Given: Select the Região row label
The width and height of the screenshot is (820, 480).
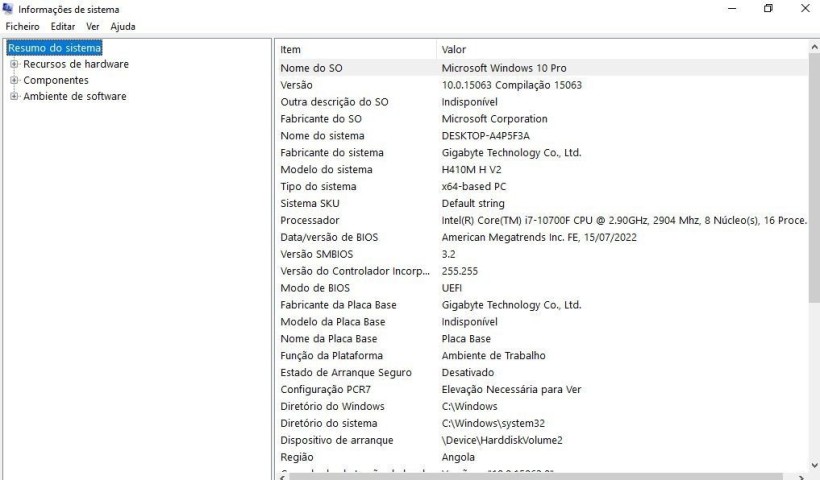Looking at the screenshot, I should pyautogui.click(x=297, y=457).
